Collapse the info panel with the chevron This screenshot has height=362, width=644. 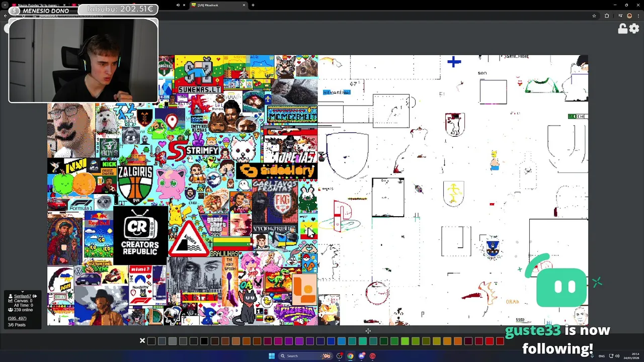(x=22, y=291)
